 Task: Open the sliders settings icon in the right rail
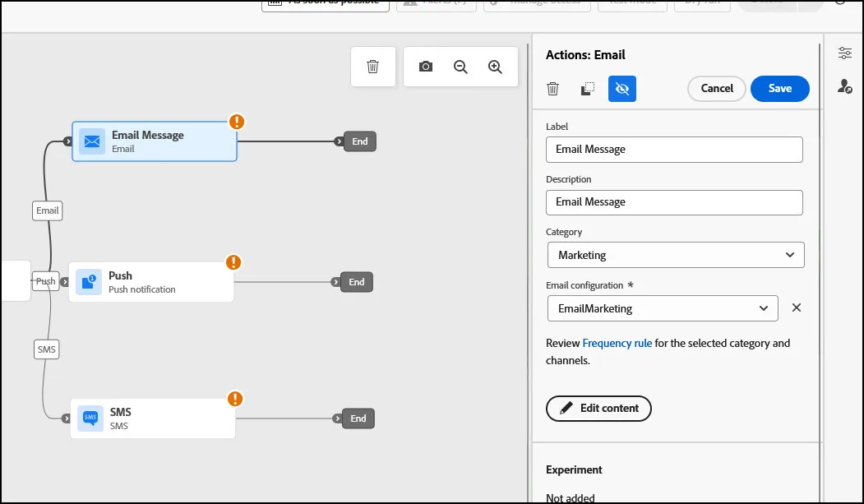[845, 53]
